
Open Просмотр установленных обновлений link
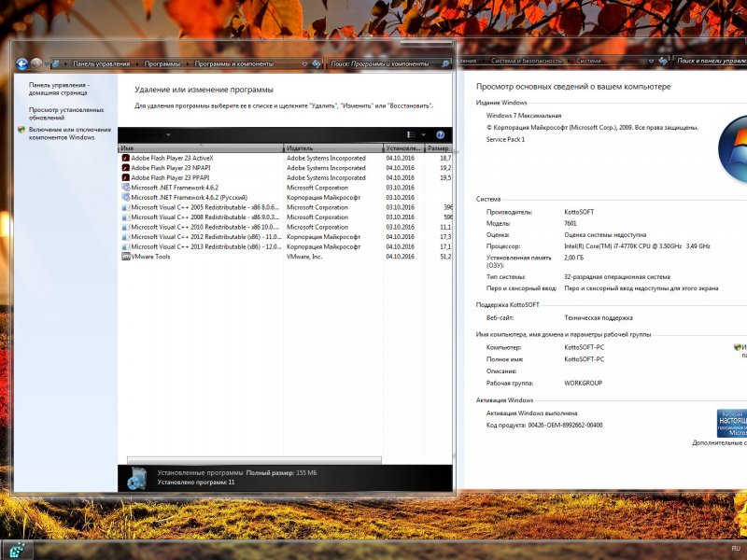click(66, 114)
